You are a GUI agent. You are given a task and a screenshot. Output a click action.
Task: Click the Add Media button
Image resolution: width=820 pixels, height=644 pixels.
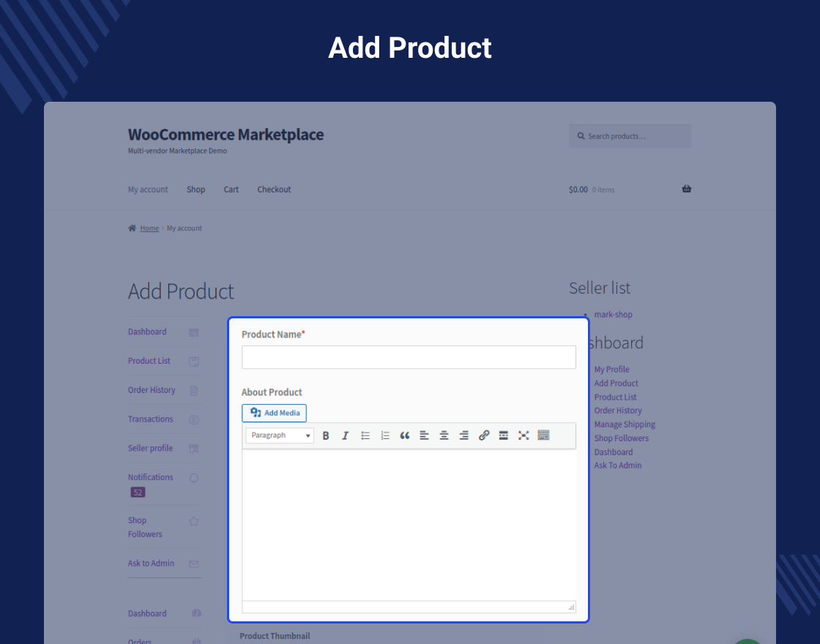click(274, 413)
